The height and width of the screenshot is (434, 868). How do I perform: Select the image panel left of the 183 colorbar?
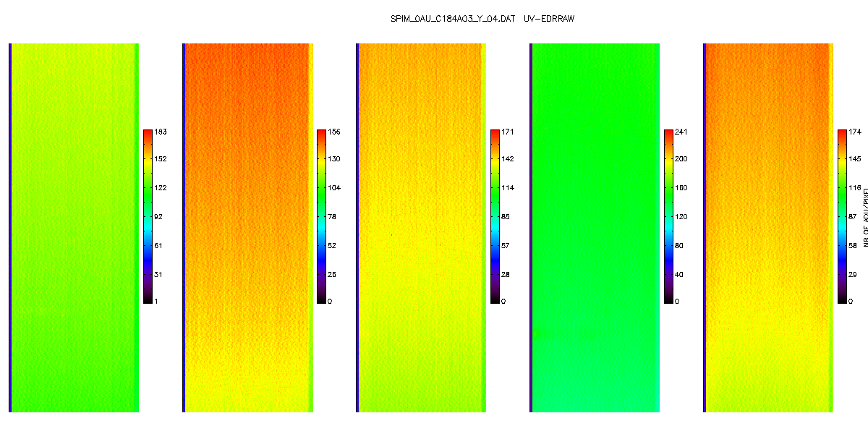74,228
